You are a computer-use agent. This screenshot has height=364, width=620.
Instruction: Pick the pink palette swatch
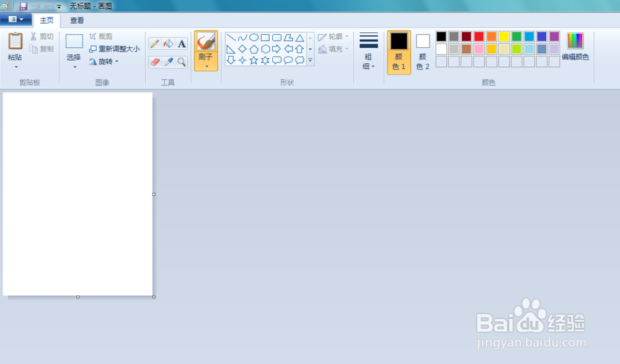click(x=479, y=49)
